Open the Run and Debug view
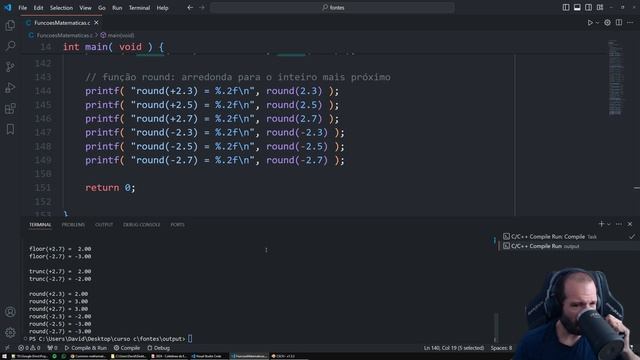Image resolution: width=640 pixels, height=360 pixels. pyautogui.click(x=10, y=87)
